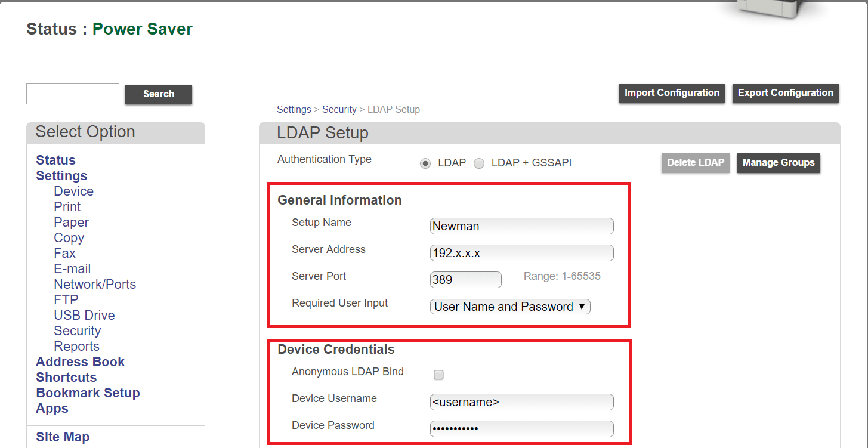Open the Required User Input dropdown
868x448 pixels.
coord(509,306)
